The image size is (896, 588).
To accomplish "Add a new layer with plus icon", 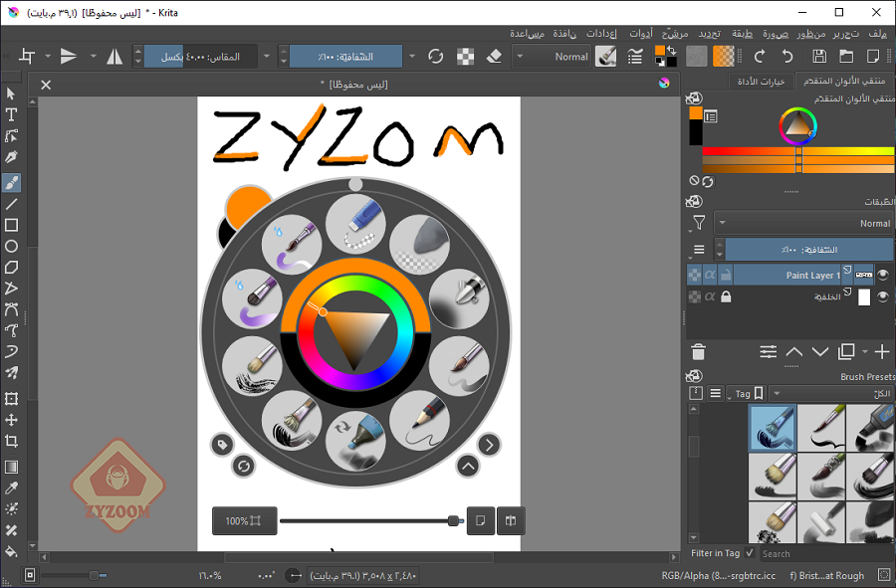I will pyautogui.click(x=882, y=351).
